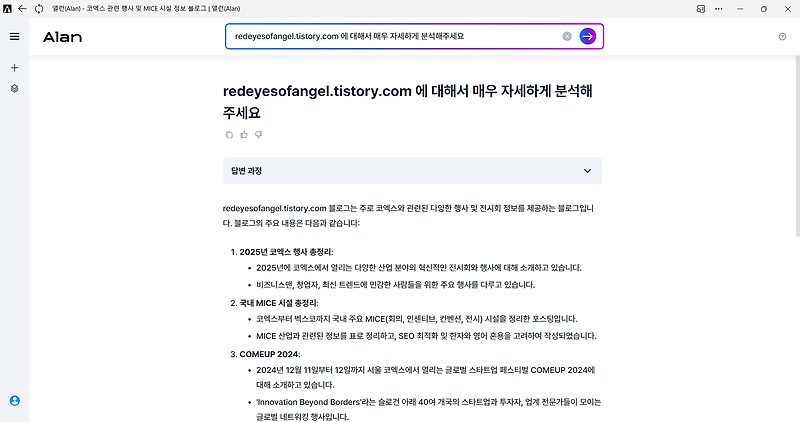Click the Alan logo

62,37
